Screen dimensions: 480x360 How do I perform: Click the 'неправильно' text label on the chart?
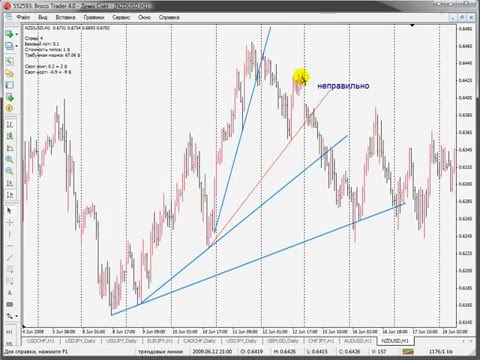click(343, 86)
